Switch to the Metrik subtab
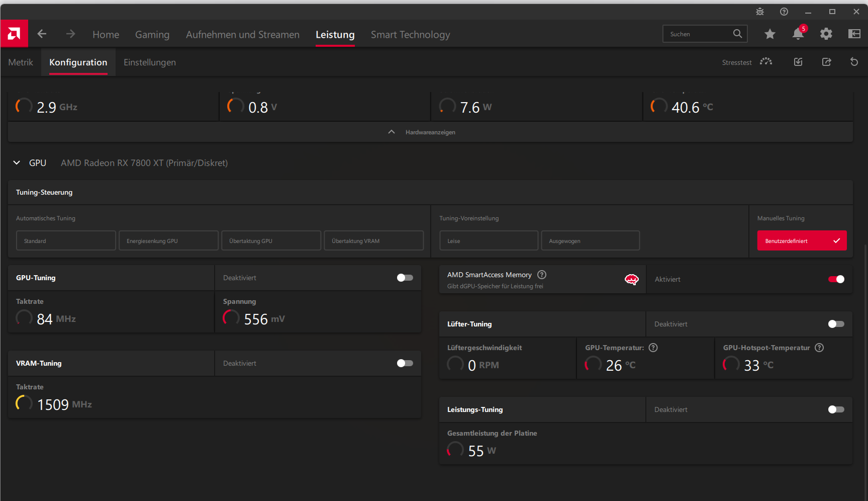 [21, 62]
